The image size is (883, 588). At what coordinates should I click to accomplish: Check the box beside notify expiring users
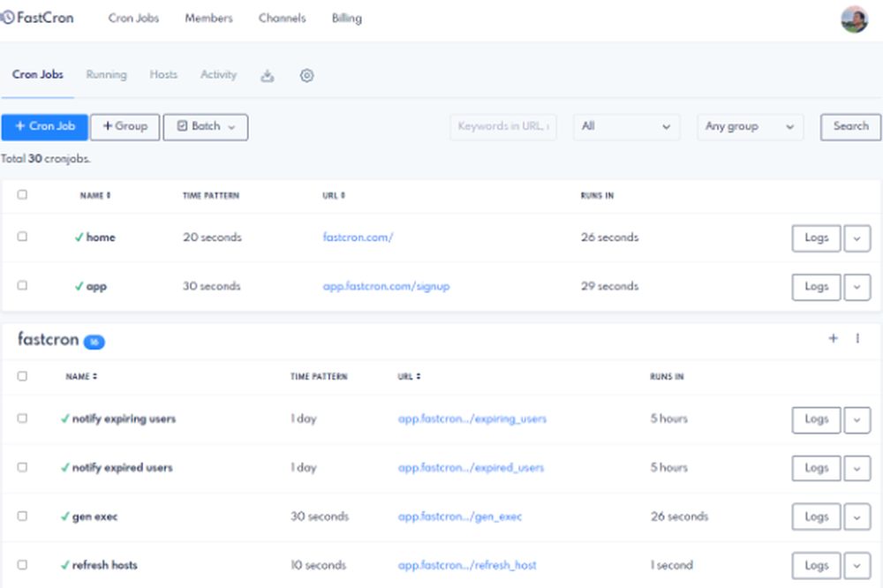(x=22, y=419)
